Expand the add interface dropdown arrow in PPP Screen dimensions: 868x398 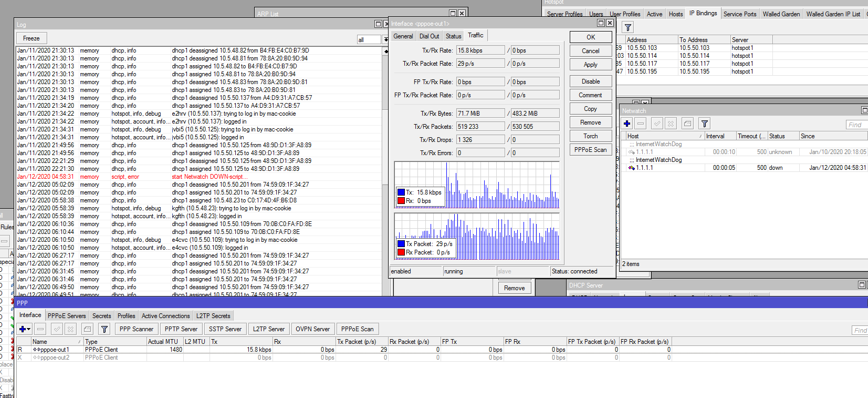pyautogui.click(x=29, y=329)
